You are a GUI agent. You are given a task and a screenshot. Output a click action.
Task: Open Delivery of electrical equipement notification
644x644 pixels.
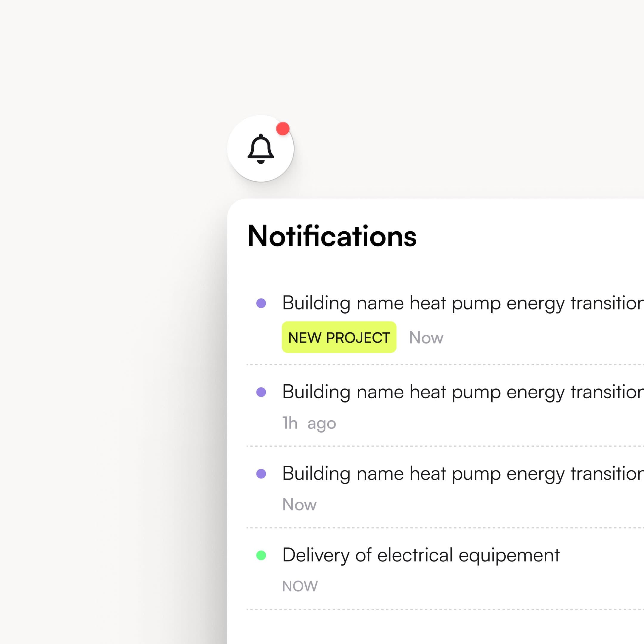click(x=421, y=555)
